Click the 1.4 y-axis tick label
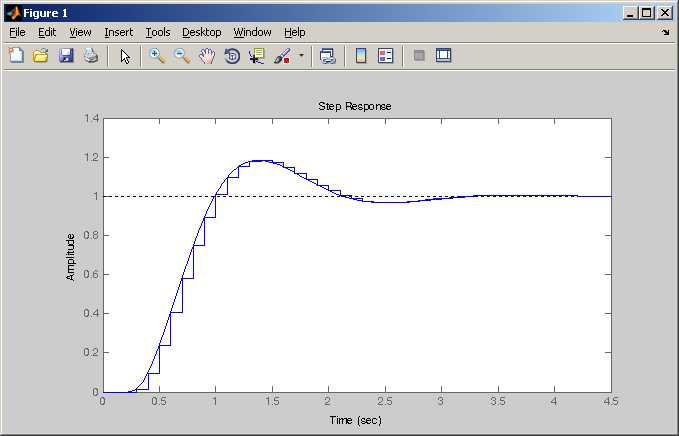Viewport: 679px width, 436px height. tap(91, 118)
